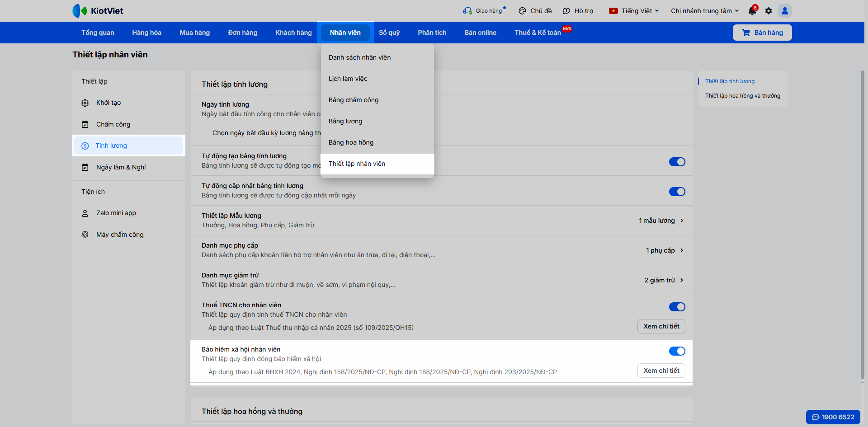
Task: Click the Máy chấm công fingerprint icon
Action: (85, 235)
